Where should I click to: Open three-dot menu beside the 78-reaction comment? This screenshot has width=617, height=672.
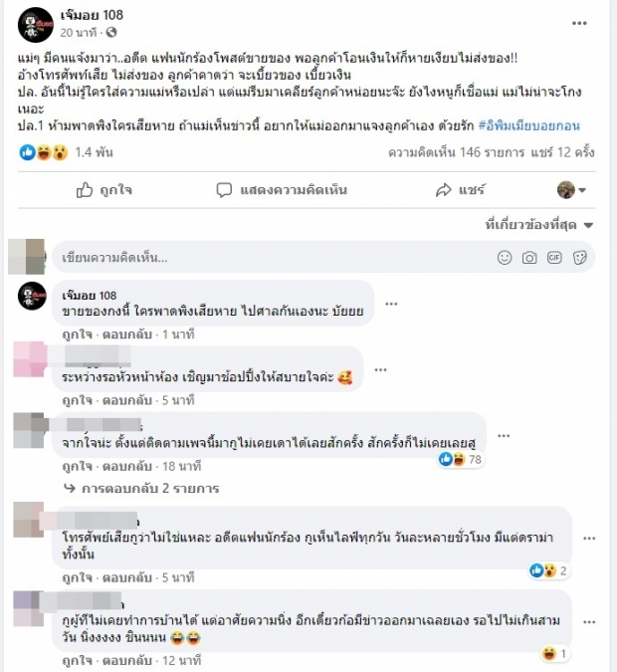click(504, 436)
